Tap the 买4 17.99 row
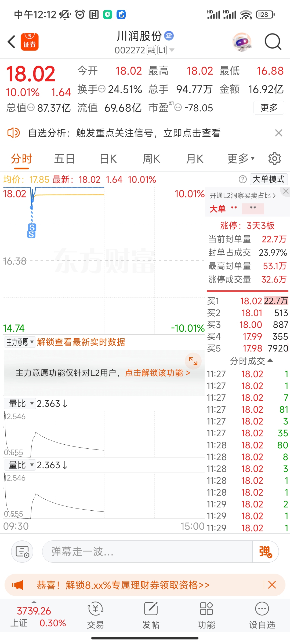290x644 pixels. 248,336
